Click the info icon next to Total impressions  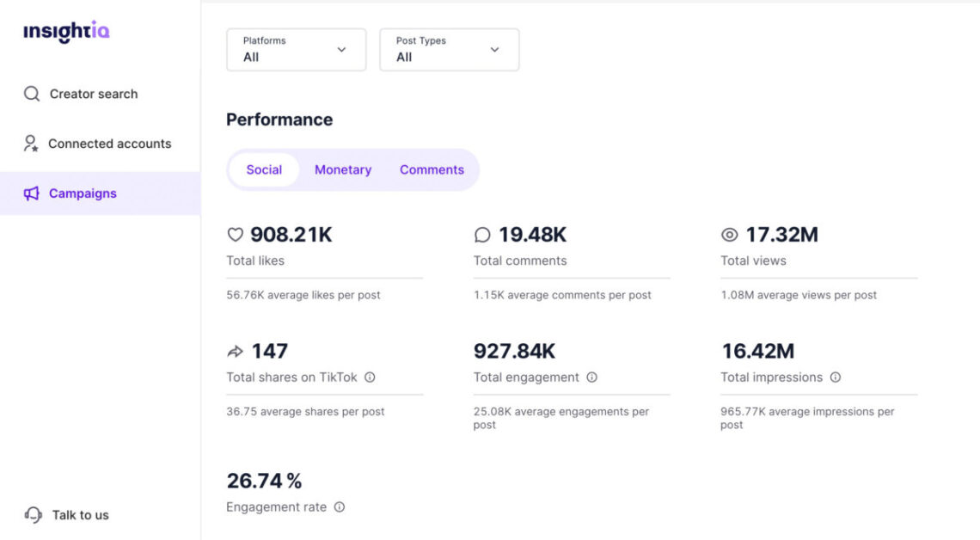click(837, 377)
